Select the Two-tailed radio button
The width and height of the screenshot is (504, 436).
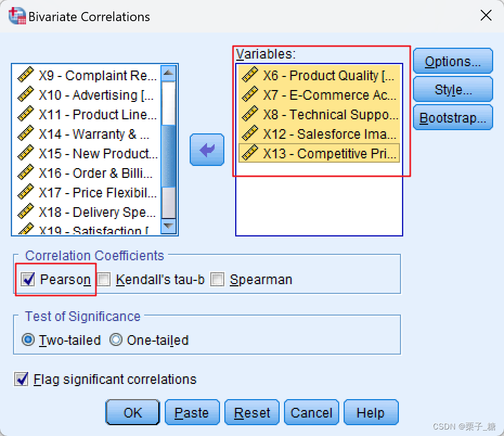pyautogui.click(x=28, y=340)
